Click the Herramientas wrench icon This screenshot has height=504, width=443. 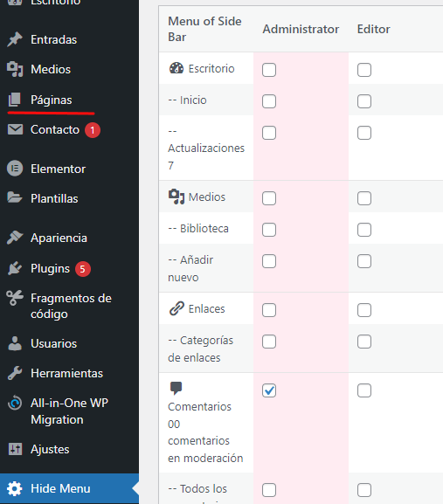click(x=15, y=373)
